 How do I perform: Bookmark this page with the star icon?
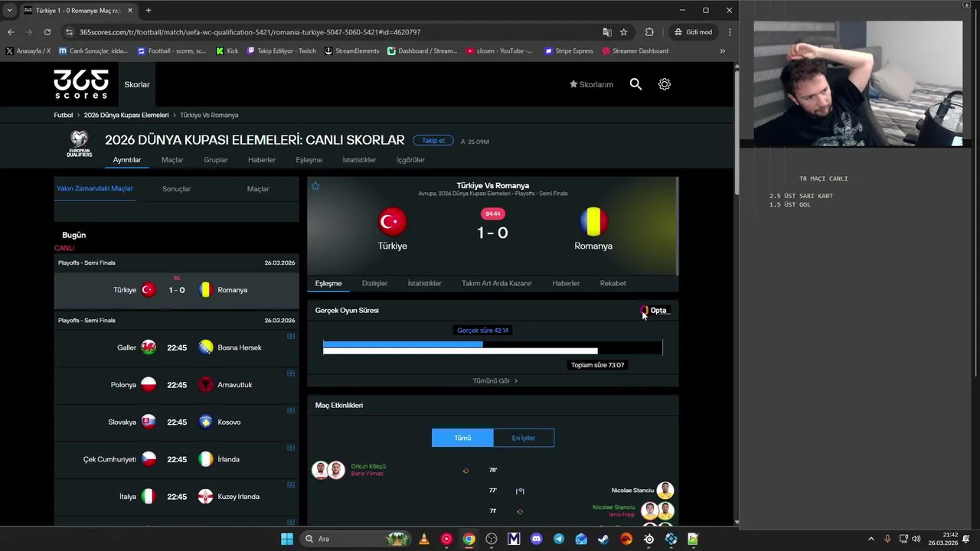click(x=624, y=32)
